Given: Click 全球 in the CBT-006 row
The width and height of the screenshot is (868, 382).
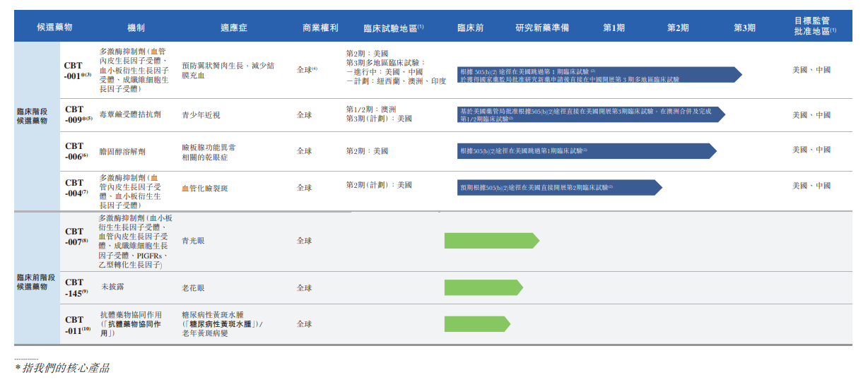Looking at the screenshot, I should (304, 151).
